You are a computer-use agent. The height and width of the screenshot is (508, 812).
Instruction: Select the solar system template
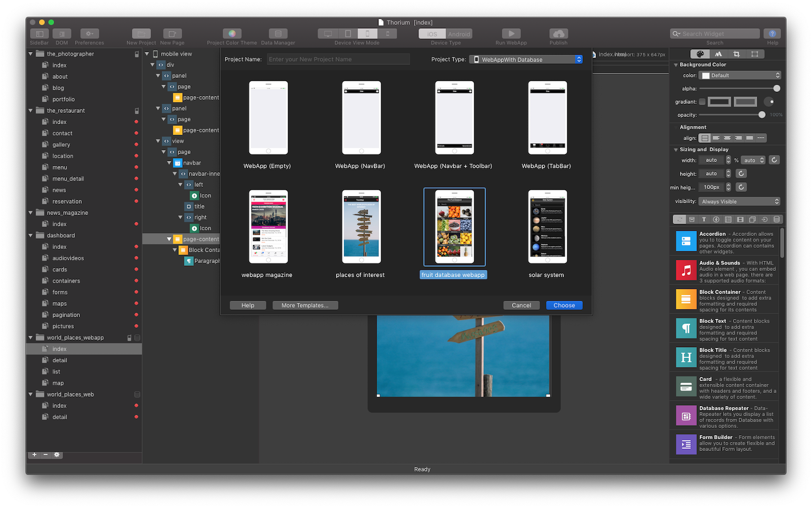pyautogui.click(x=548, y=227)
